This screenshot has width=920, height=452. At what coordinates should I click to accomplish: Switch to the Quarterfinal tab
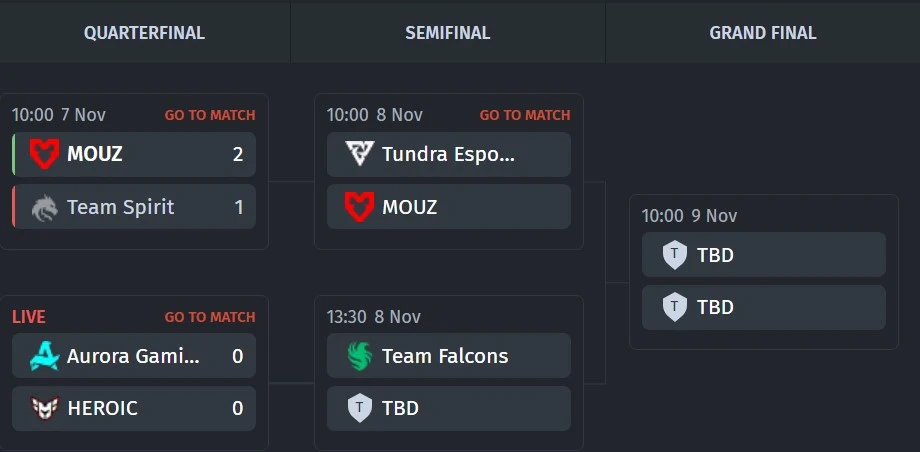point(144,33)
